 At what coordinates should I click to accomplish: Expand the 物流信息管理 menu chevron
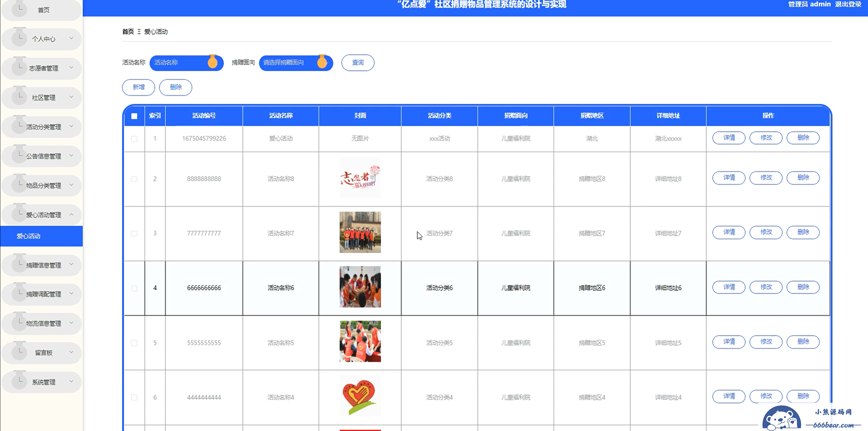pos(71,323)
